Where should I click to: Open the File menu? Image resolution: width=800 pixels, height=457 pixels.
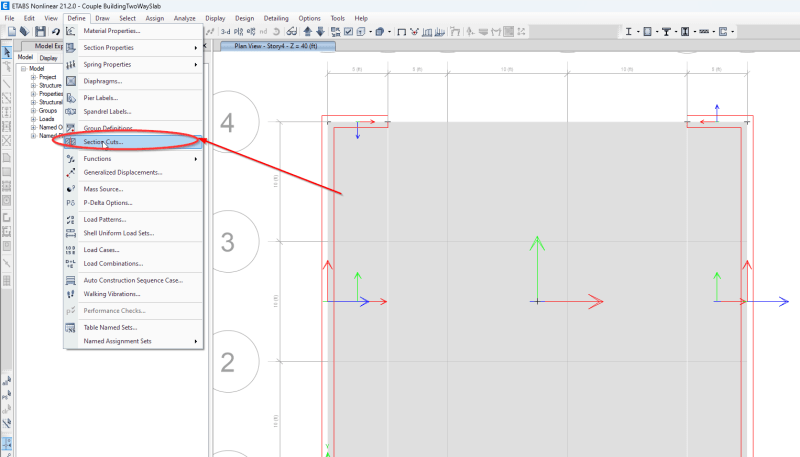[9, 18]
